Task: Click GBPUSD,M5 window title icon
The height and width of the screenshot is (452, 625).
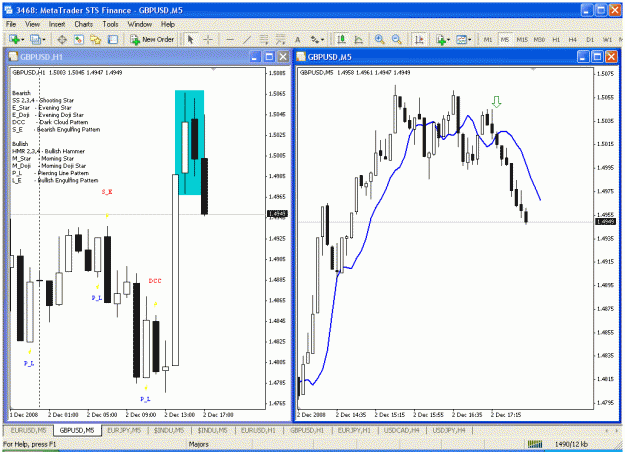Action: coord(301,57)
